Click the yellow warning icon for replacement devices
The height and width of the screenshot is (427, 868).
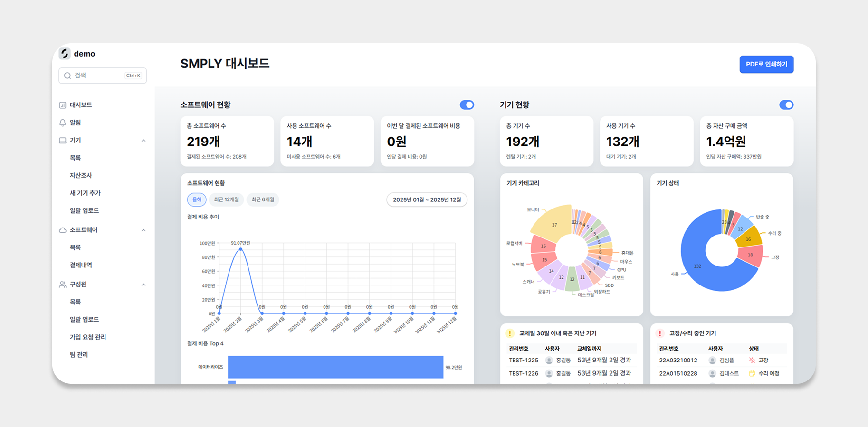point(510,333)
